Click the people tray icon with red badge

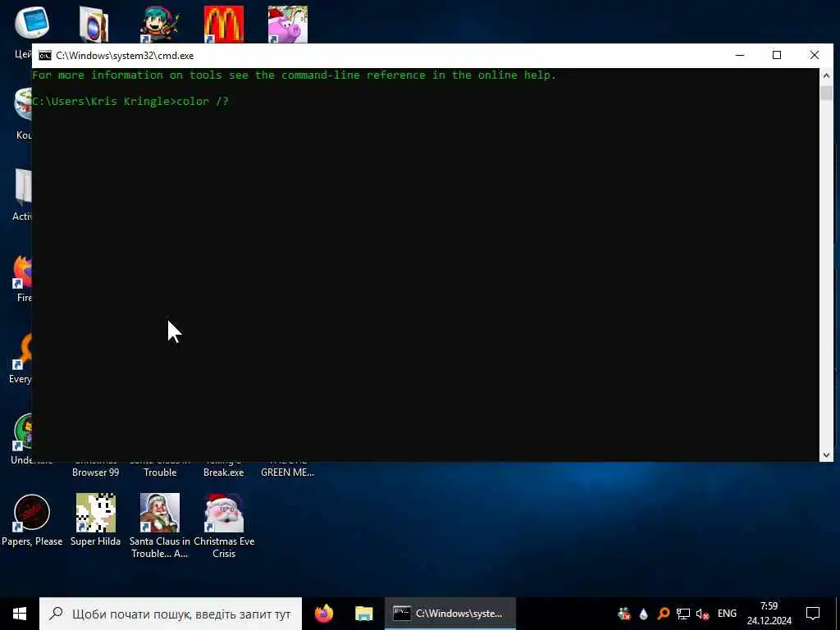pyautogui.click(x=624, y=614)
